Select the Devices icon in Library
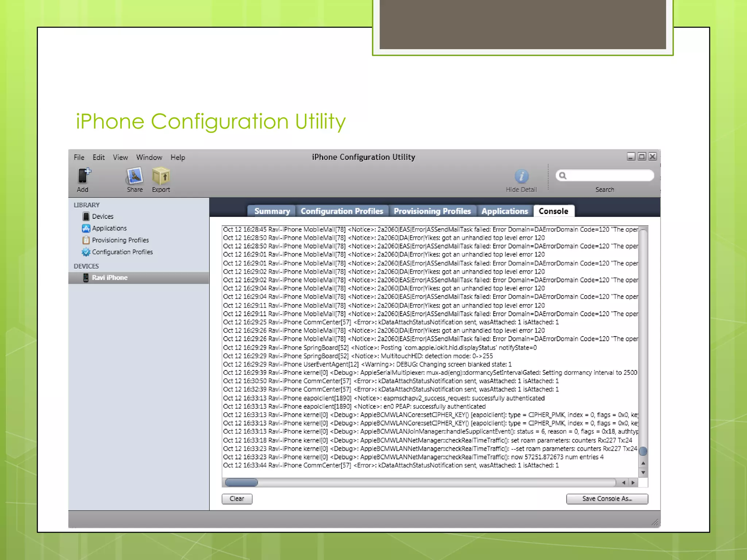The height and width of the screenshot is (560, 747). click(x=86, y=216)
